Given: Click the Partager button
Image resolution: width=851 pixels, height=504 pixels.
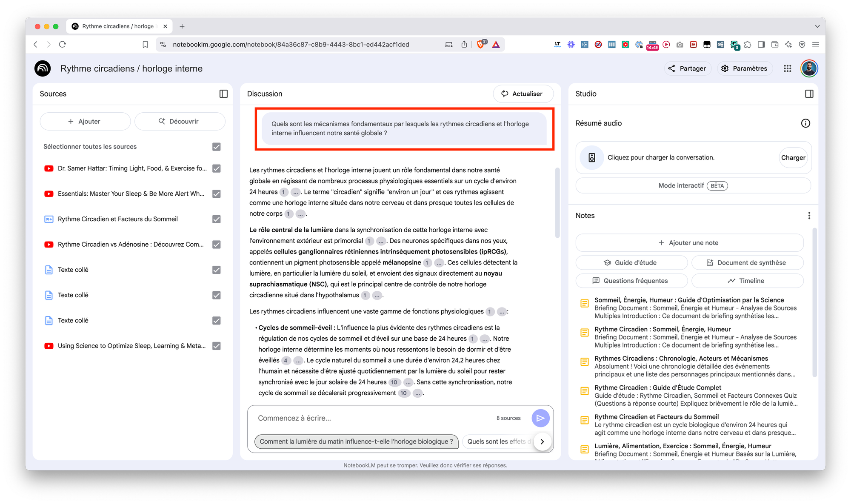Looking at the screenshot, I should pyautogui.click(x=687, y=68).
